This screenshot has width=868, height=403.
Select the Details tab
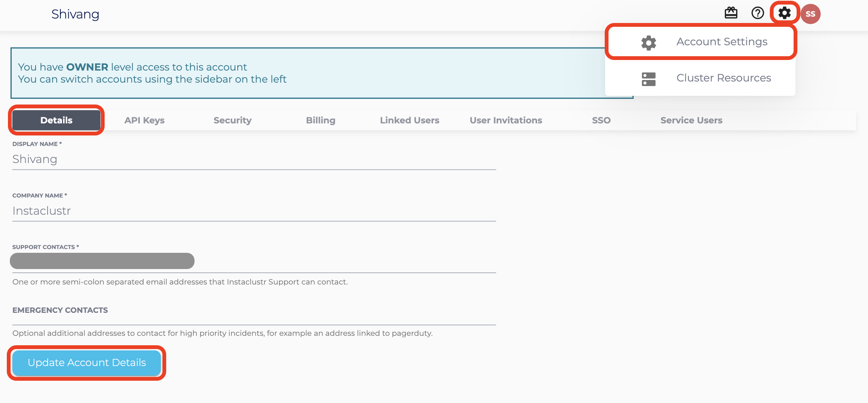click(56, 120)
